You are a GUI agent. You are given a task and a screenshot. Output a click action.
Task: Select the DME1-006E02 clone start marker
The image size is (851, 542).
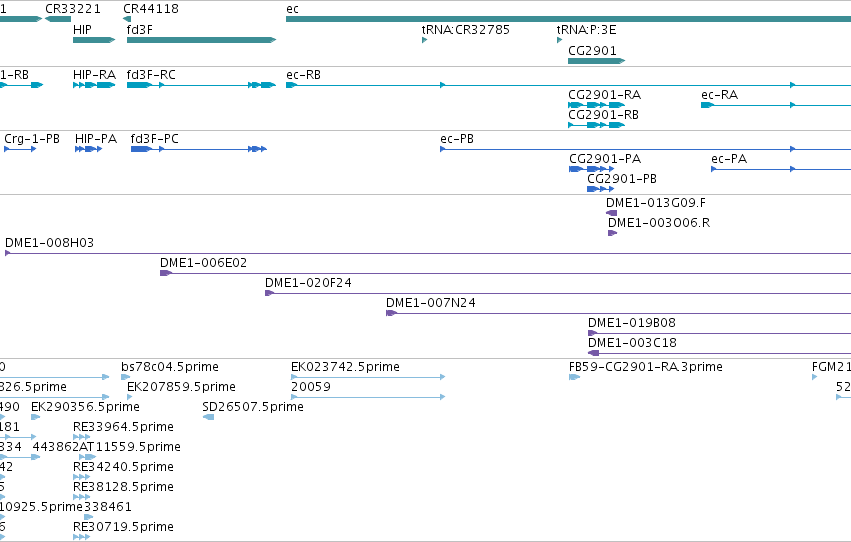click(166, 273)
